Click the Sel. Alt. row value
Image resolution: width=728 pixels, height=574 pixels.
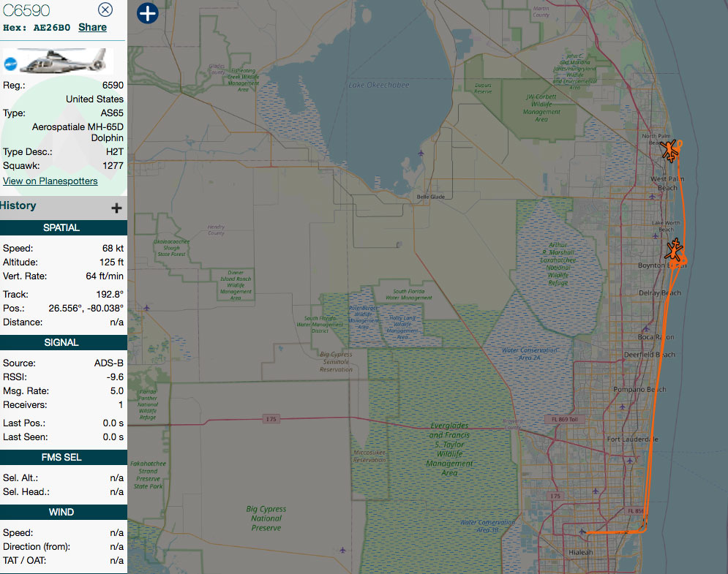click(x=116, y=478)
